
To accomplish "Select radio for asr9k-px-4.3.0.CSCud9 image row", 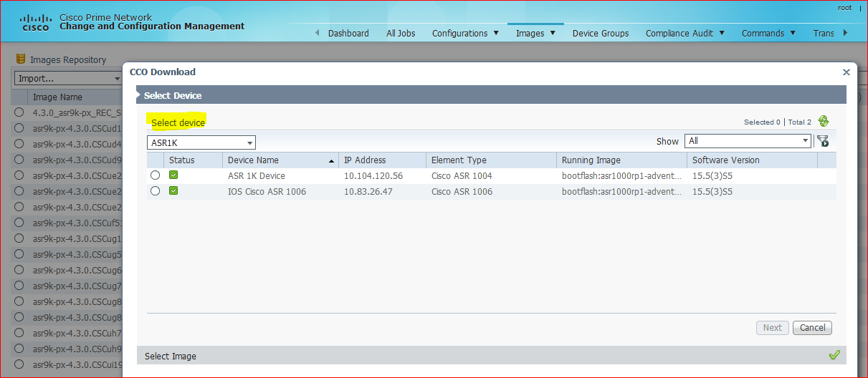I will point(19,160).
